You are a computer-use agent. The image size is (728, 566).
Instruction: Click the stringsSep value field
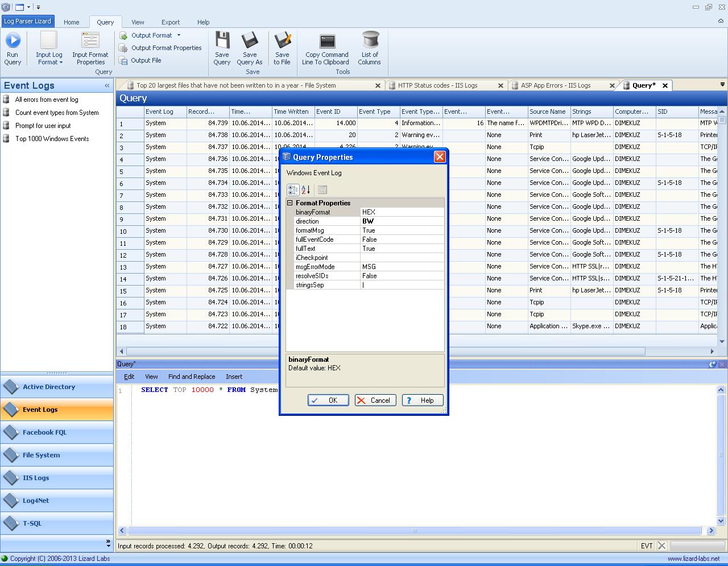402,285
